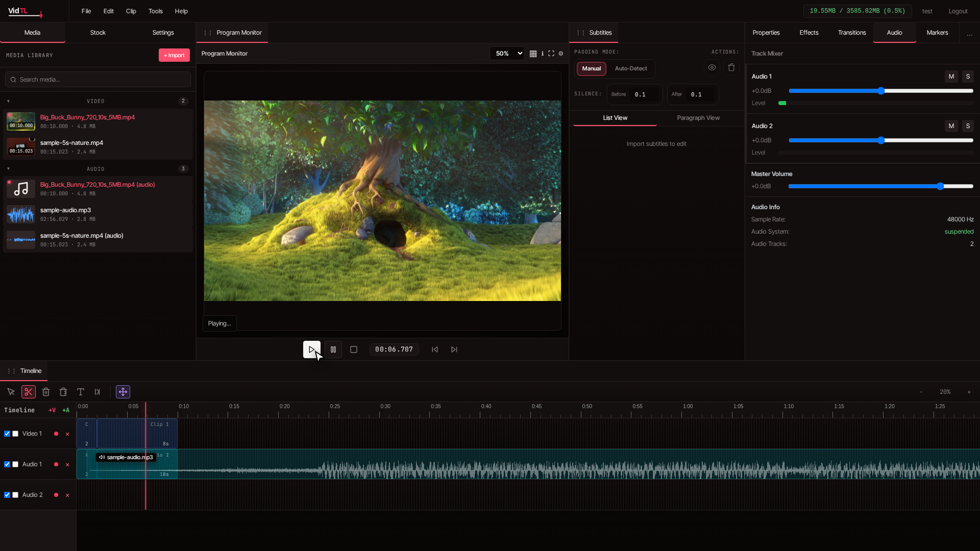Click the red x to remove Video 1 track

click(67, 434)
